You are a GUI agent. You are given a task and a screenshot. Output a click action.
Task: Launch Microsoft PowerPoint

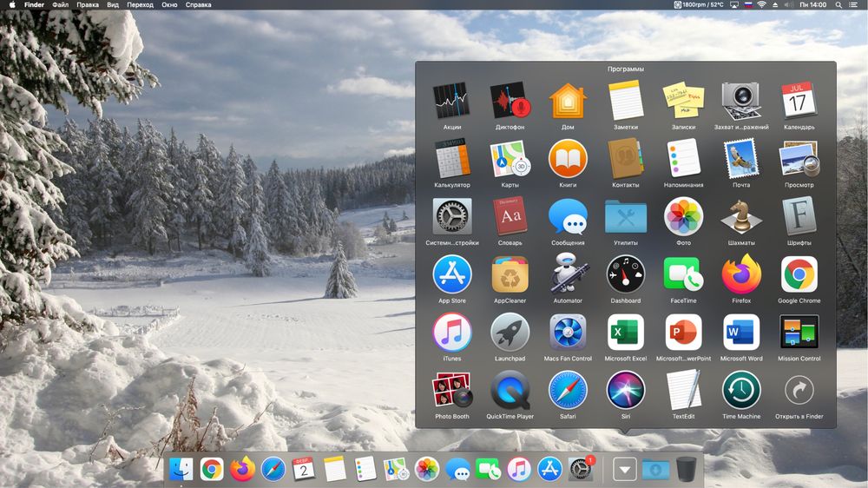[684, 333]
